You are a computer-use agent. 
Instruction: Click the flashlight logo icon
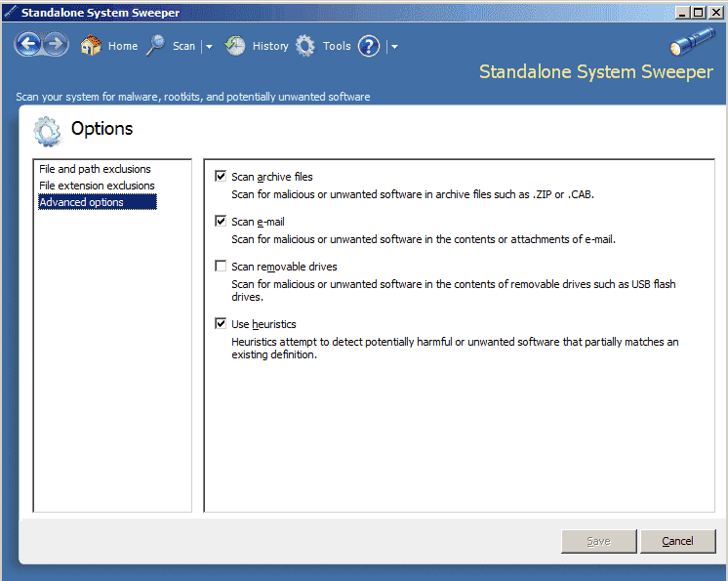click(x=692, y=41)
